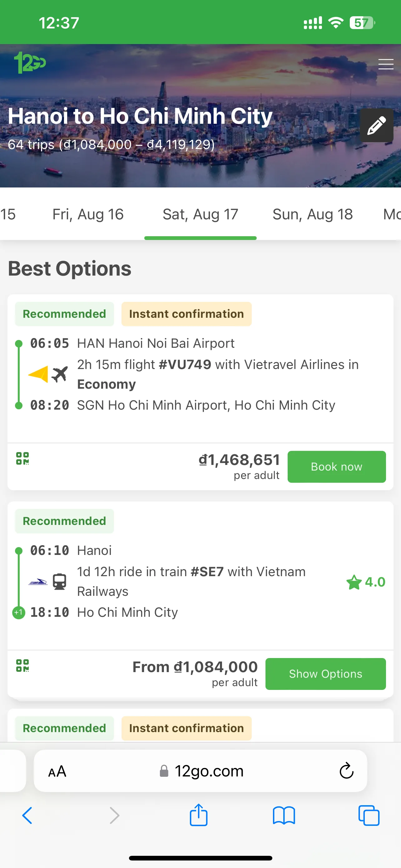The height and width of the screenshot is (868, 401).
Task: Tap the Safari share icon
Action: [199, 815]
